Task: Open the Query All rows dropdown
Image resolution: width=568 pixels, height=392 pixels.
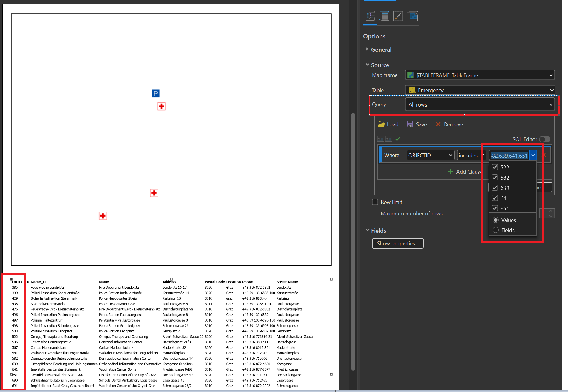Action: pos(480,104)
